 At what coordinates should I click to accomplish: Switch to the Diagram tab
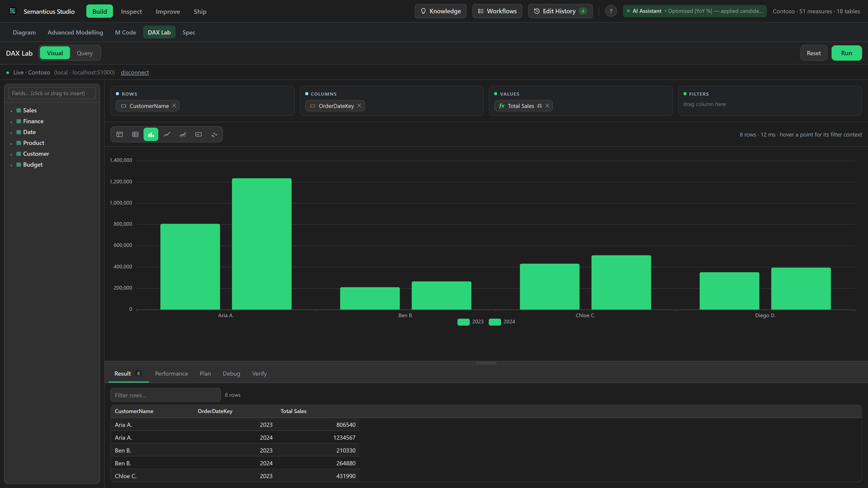point(24,32)
